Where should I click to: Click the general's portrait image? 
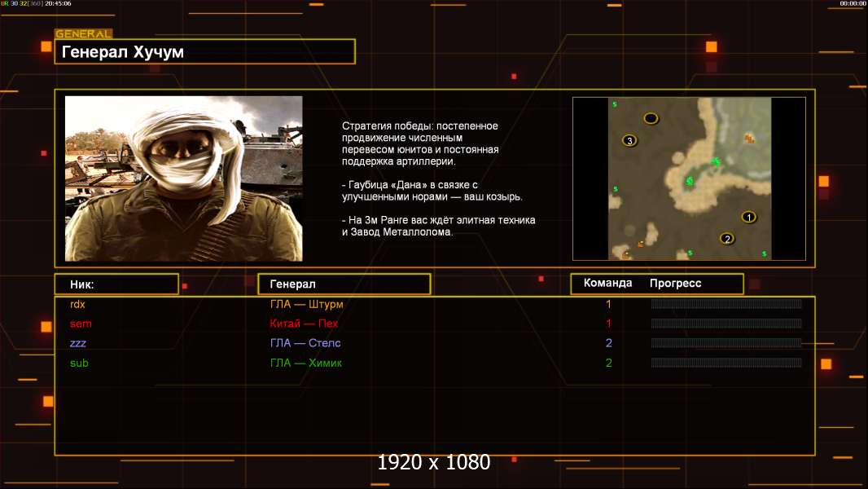pyautogui.click(x=184, y=178)
